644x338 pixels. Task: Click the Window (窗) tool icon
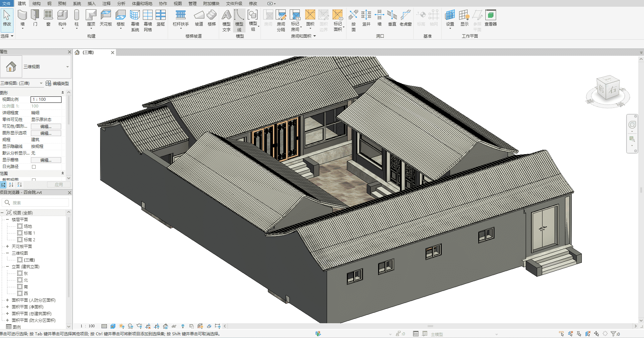pos(48,15)
